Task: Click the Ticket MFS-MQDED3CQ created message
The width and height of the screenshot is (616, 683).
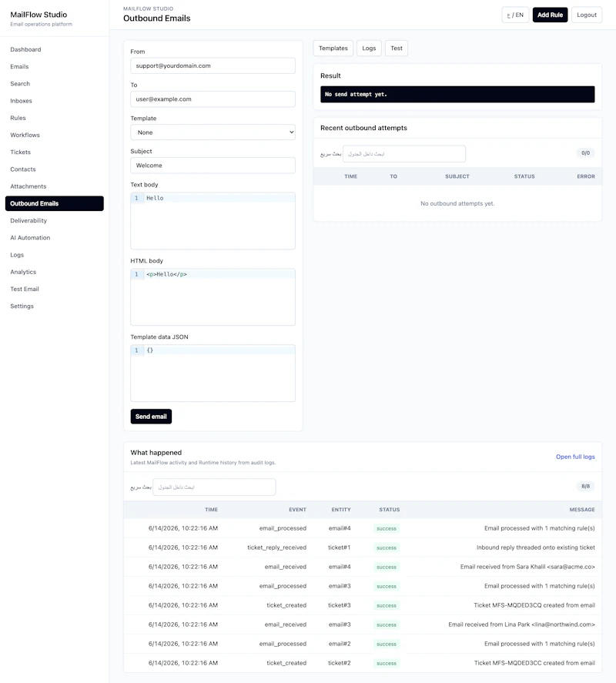Action: pyautogui.click(x=534, y=605)
